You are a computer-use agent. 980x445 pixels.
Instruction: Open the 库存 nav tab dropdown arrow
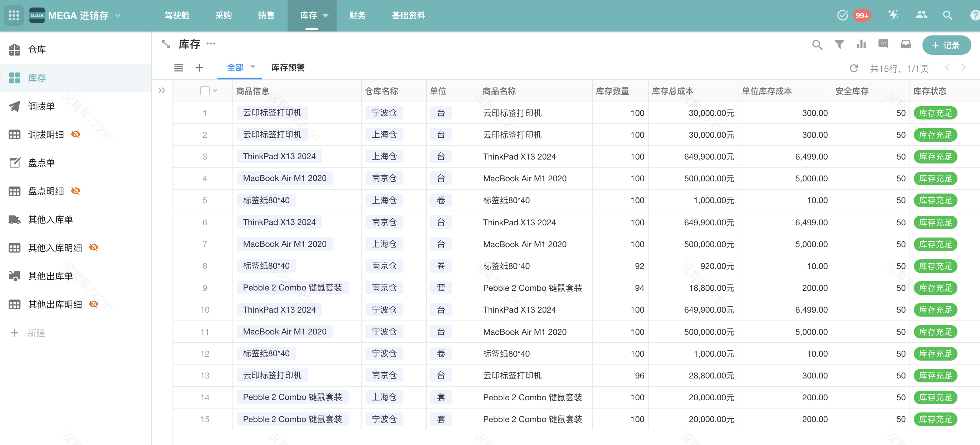tap(325, 16)
